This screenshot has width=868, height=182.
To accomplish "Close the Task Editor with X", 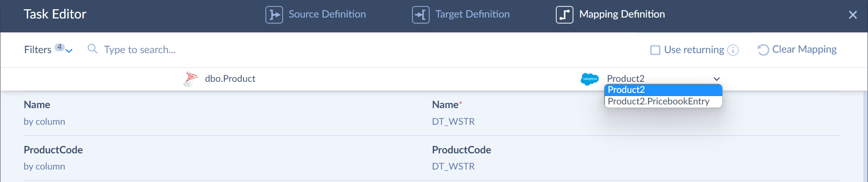I will pos(853,15).
